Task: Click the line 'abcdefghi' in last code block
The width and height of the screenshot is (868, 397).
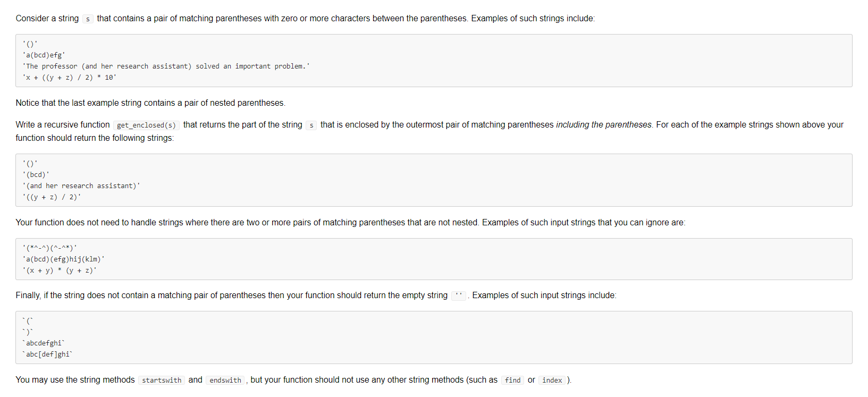Action: (44, 343)
